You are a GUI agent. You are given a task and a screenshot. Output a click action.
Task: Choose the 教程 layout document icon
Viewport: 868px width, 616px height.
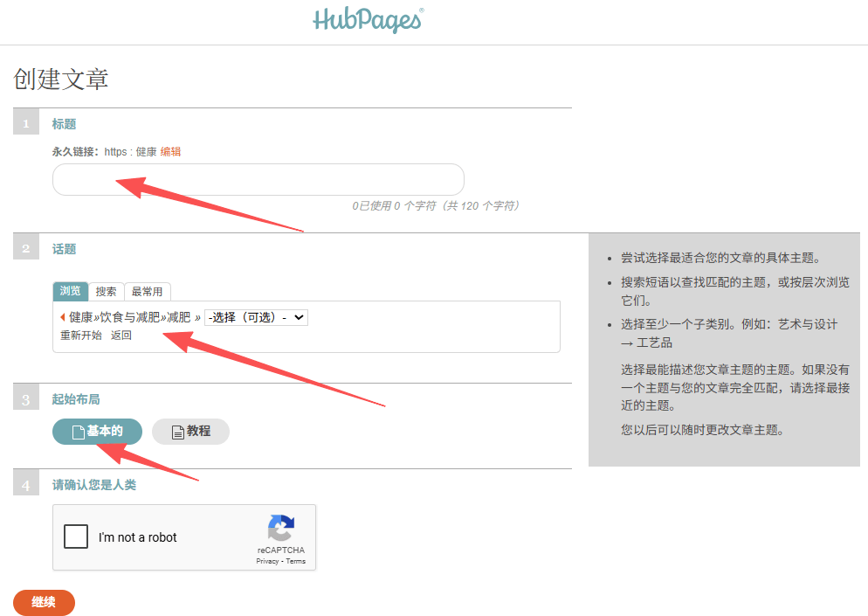[x=177, y=432]
